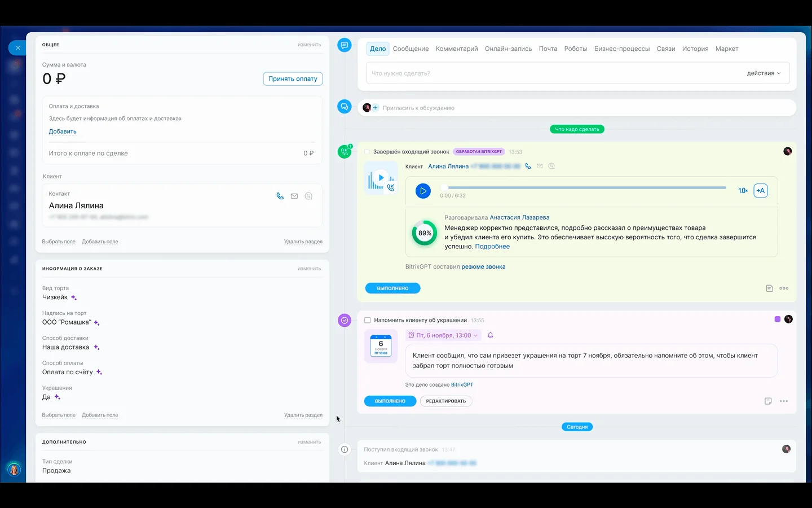This screenshot has height=508, width=812.
Task: Open the Роботы tab
Action: pyautogui.click(x=576, y=49)
